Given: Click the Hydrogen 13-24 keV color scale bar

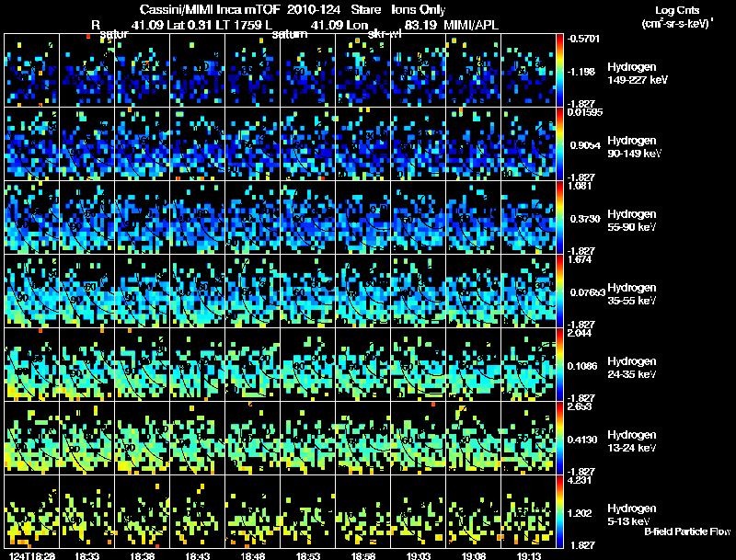Looking at the screenshot, I should pyautogui.click(x=559, y=439).
